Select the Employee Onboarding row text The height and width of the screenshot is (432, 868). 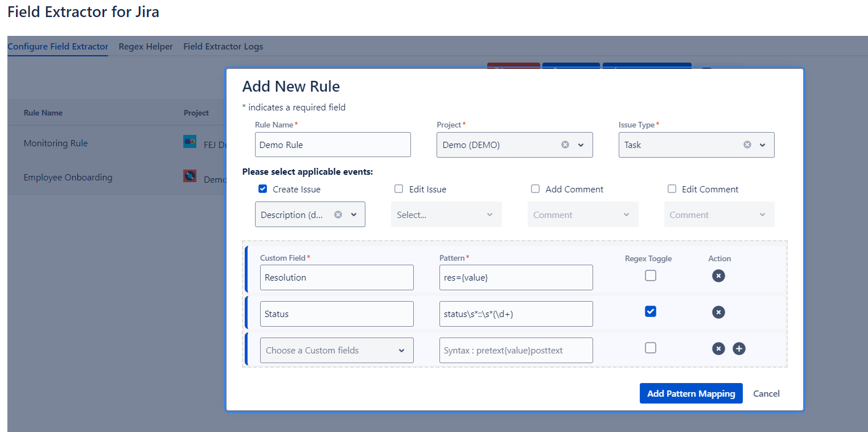pyautogui.click(x=68, y=178)
